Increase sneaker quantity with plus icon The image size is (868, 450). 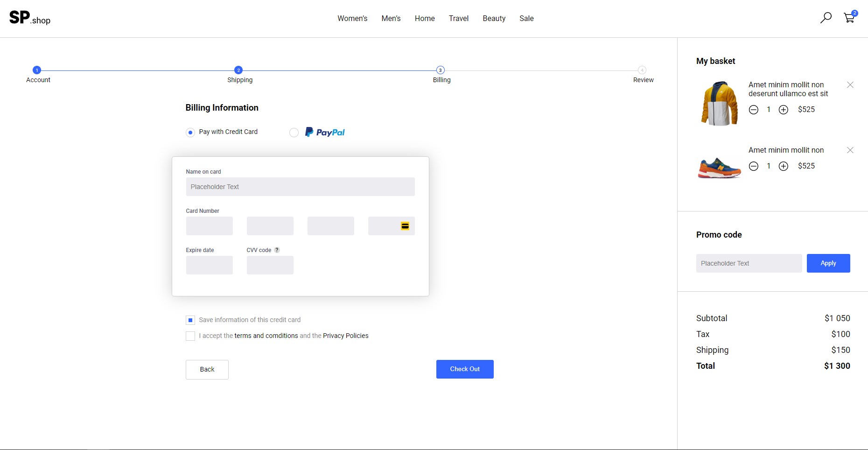pos(783,166)
